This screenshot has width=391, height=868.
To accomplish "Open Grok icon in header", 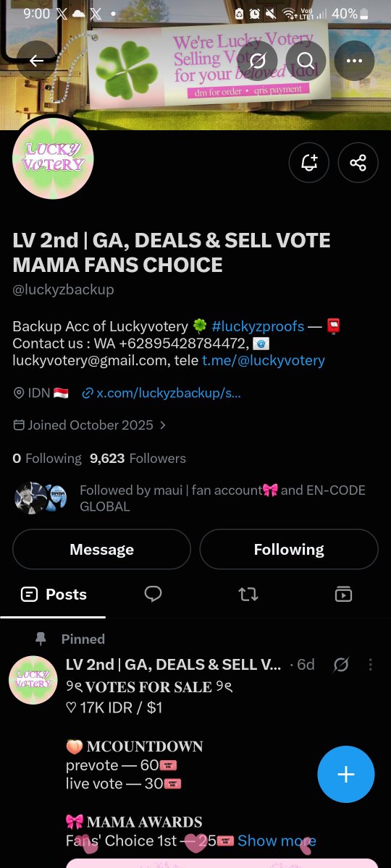I will point(256,61).
